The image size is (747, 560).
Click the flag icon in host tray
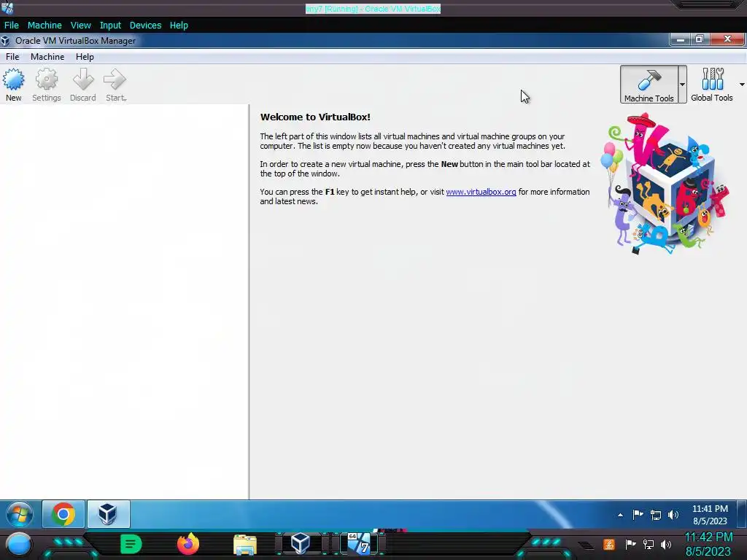631,544
